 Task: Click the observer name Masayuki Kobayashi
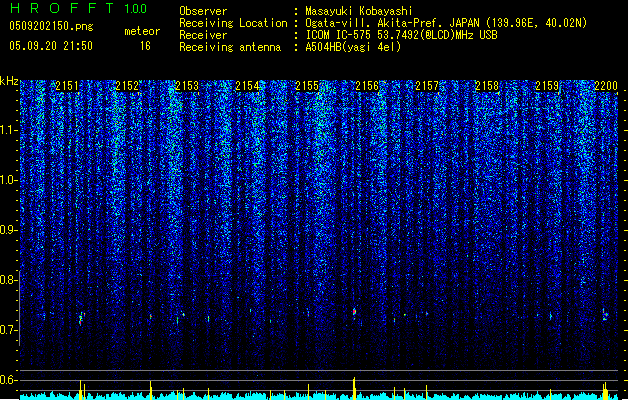359,11
